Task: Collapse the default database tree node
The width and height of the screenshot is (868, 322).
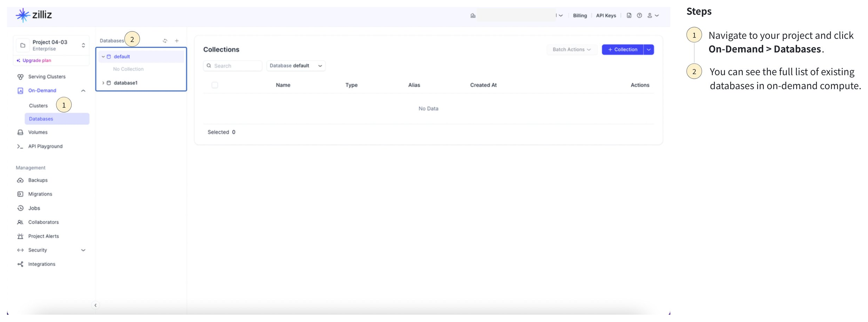Action: tap(103, 57)
